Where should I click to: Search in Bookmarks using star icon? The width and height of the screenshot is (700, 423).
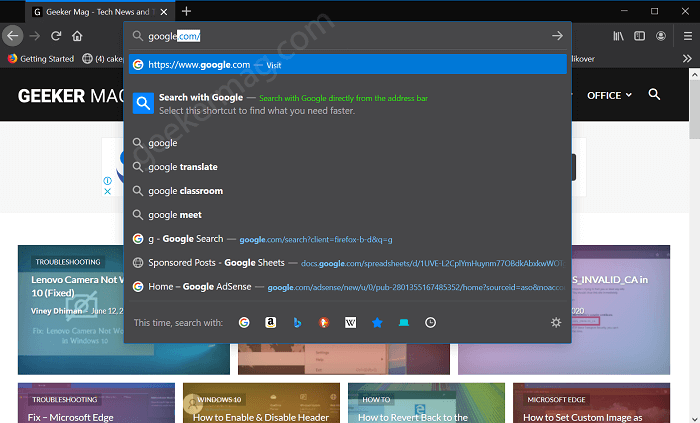coord(377,323)
